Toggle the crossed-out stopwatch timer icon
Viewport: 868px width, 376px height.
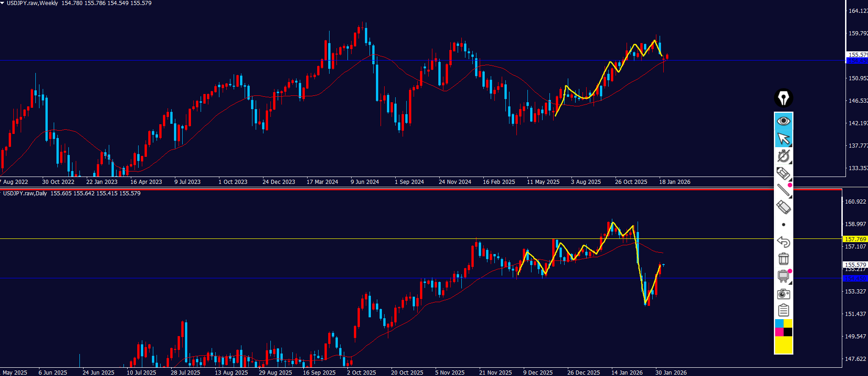pos(783,156)
